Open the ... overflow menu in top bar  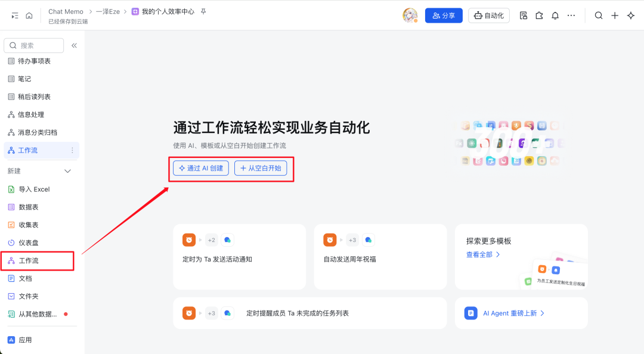pyautogui.click(x=571, y=15)
